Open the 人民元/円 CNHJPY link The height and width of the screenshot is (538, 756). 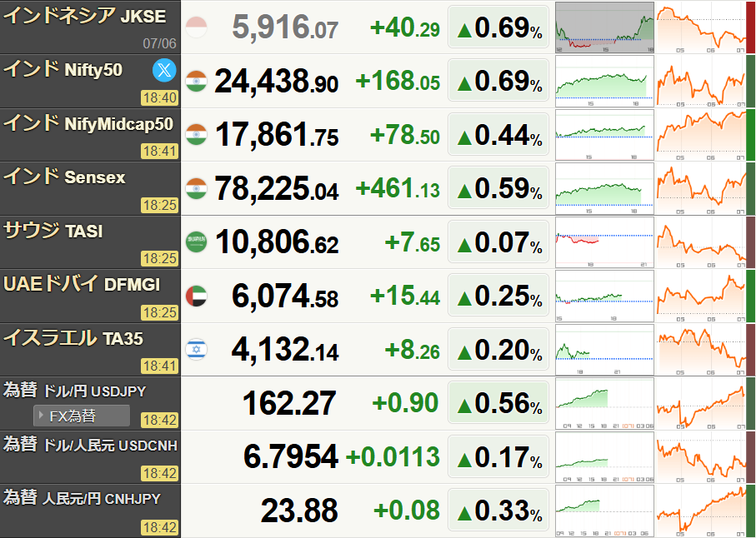pos(101,499)
